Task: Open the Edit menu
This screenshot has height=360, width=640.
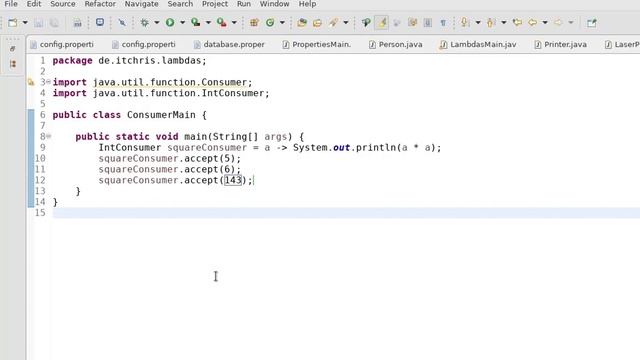Action: [x=34, y=4]
